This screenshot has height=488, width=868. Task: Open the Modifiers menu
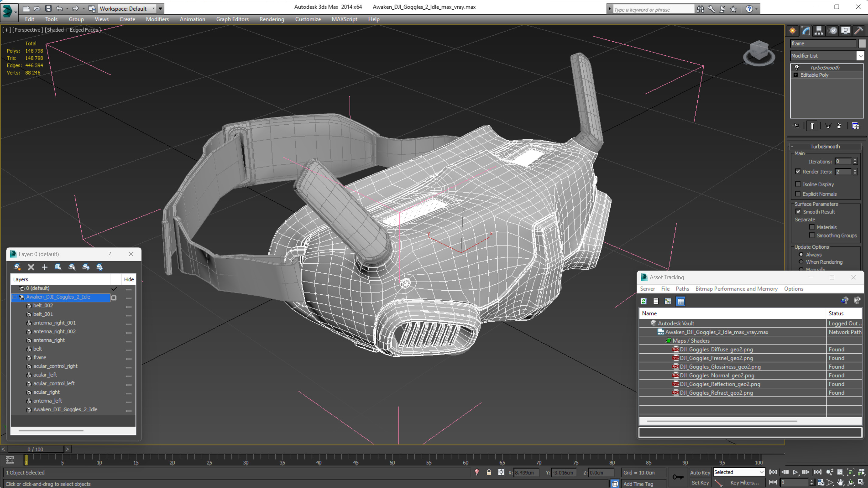(157, 19)
